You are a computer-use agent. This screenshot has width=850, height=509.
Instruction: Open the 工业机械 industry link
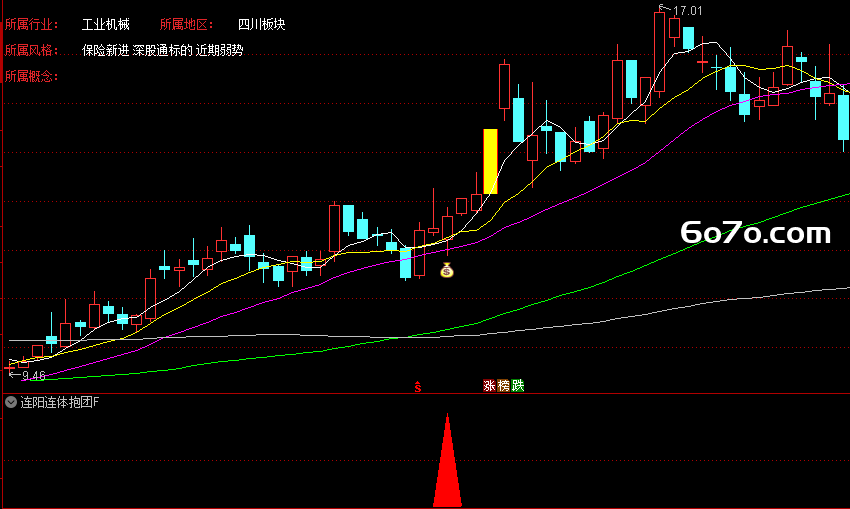[106, 24]
